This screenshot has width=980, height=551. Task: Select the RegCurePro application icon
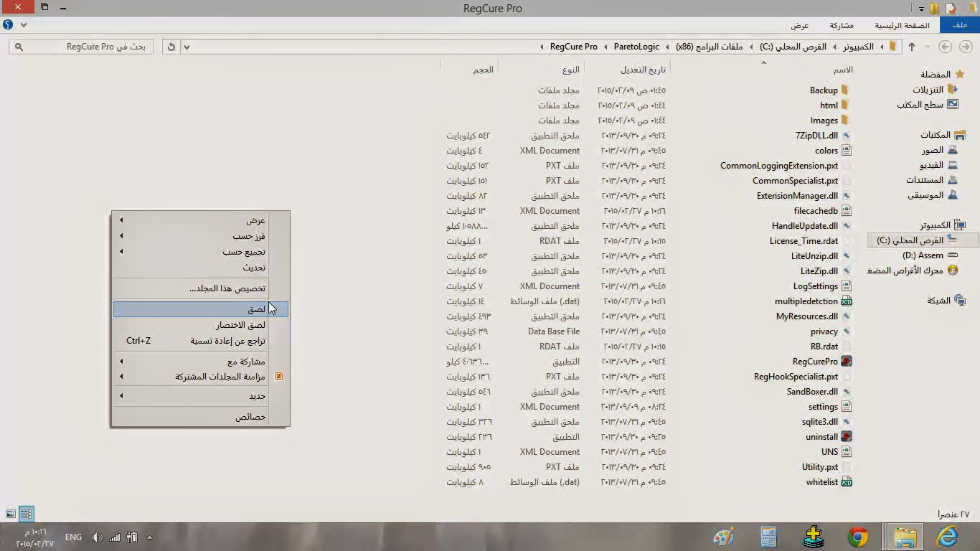(847, 362)
